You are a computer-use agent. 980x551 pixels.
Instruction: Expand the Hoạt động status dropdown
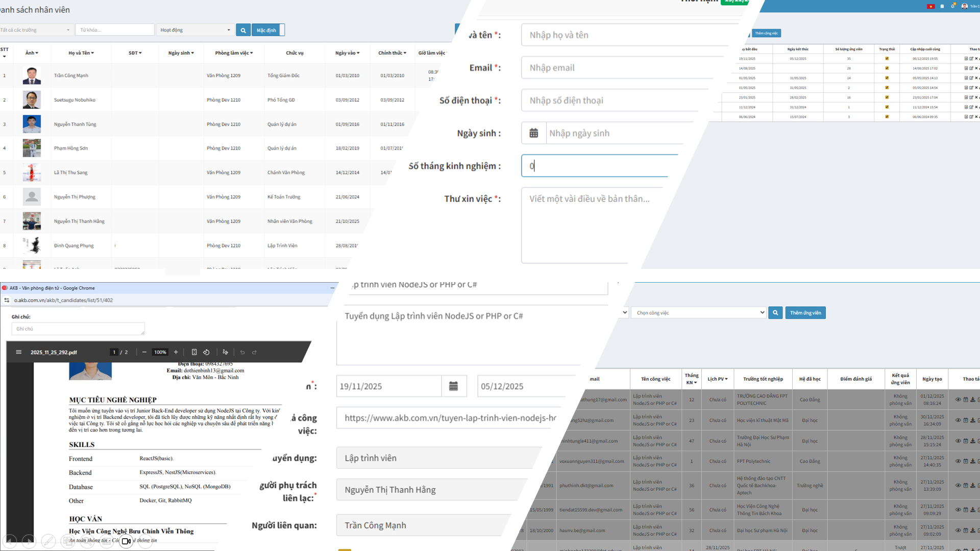(x=195, y=30)
